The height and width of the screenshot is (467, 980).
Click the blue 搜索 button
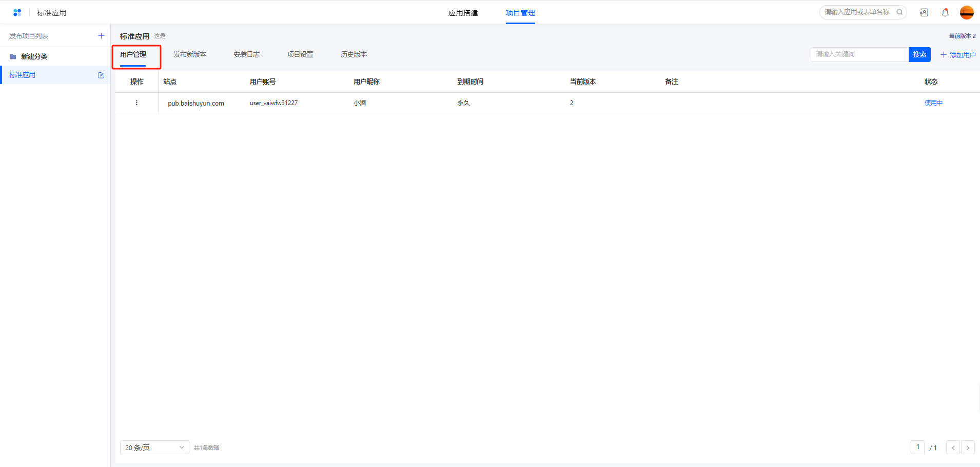click(x=919, y=54)
